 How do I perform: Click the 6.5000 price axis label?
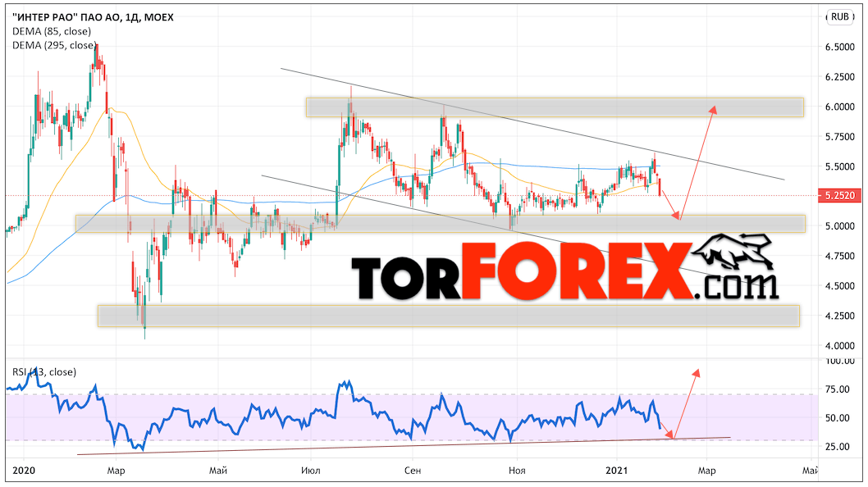(839, 47)
